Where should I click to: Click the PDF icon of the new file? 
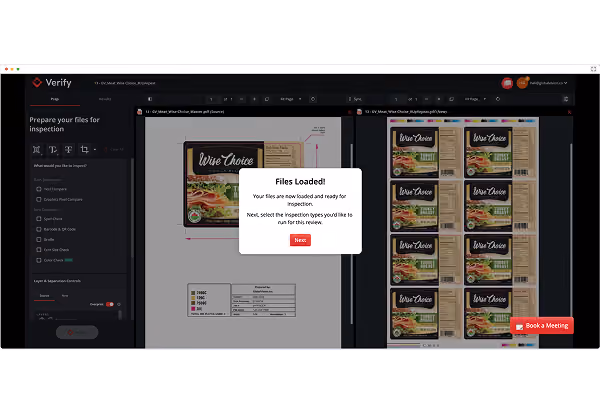[359, 112]
